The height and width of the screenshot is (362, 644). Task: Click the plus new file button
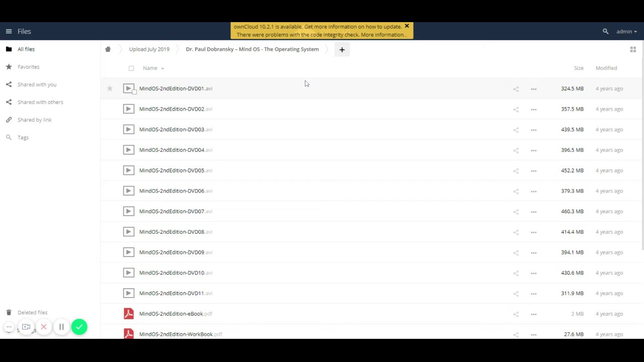point(342,49)
